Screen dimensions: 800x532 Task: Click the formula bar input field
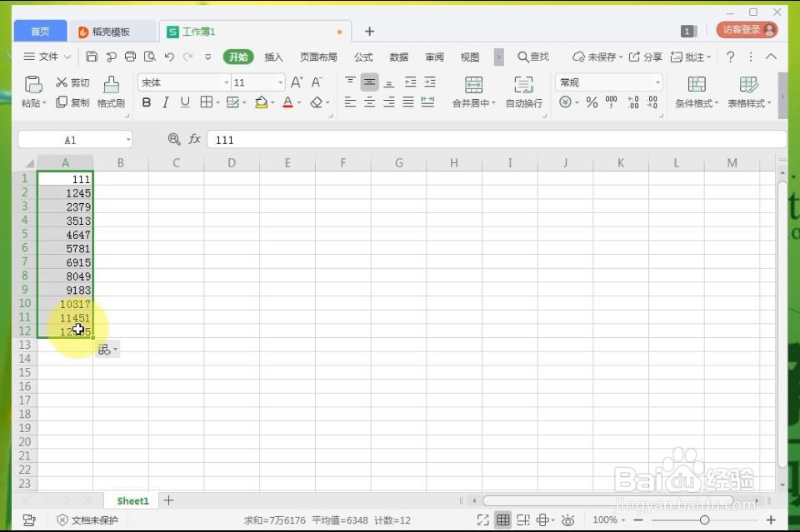(497, 140)
